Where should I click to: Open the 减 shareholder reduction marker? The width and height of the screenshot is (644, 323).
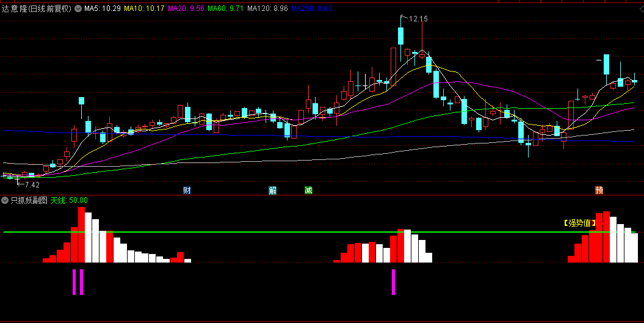[308, 190]
